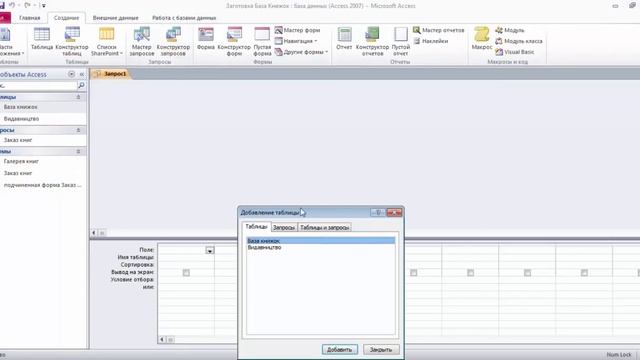Collapse the forms group in navigation
Image resolution: width=640 pixels, height=360 pixels.
click(x=78, y=151)
